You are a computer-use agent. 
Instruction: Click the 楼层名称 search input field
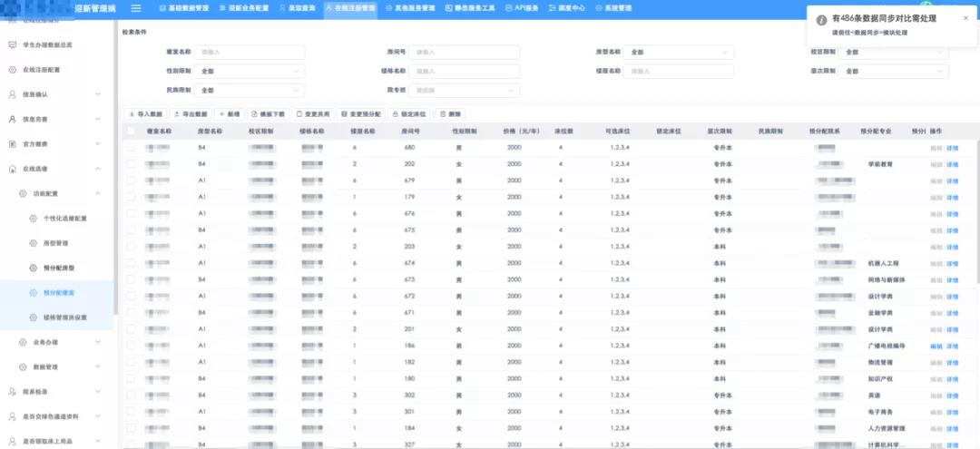coord(680,71)
